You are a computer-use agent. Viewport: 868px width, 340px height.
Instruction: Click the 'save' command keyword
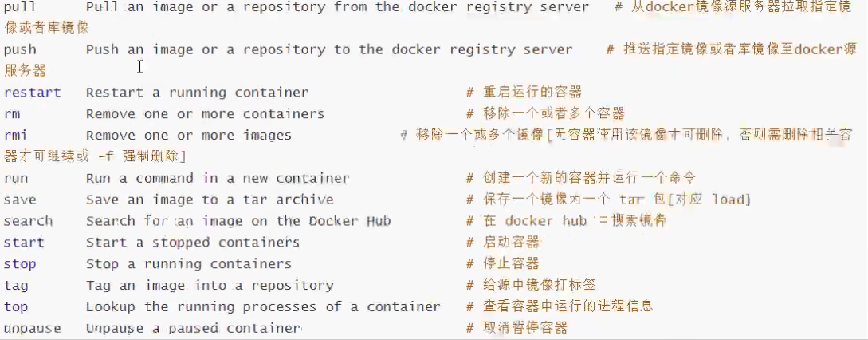(20, 200)
